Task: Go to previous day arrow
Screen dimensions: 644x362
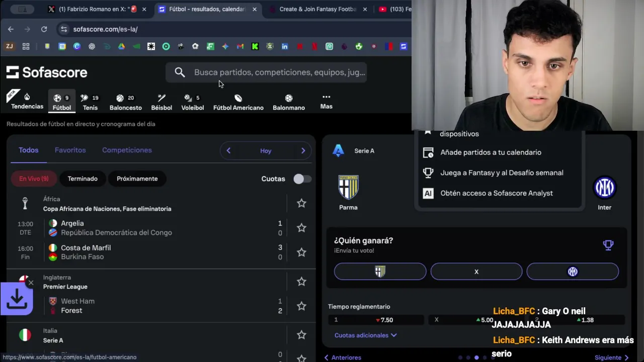Action: click(228, 150)
